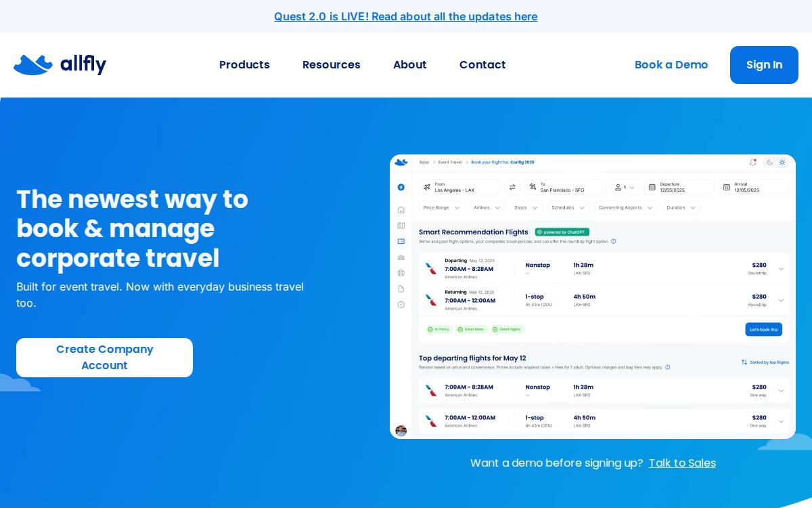The width and height of the screenshot is (812, 508).
Task: Open the Departure date field 12/05/2025
Action: (x=679, y=187)
